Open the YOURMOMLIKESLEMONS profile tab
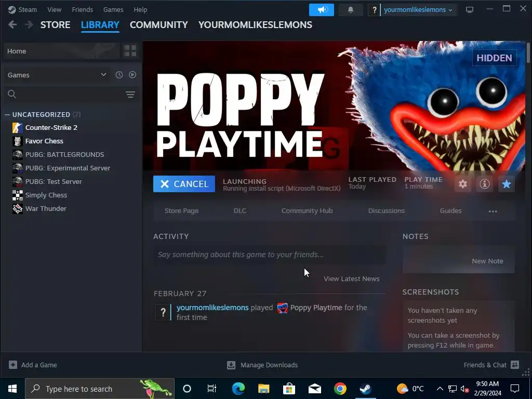This screenshot has height=399, width=532. (x=255, y=25)
